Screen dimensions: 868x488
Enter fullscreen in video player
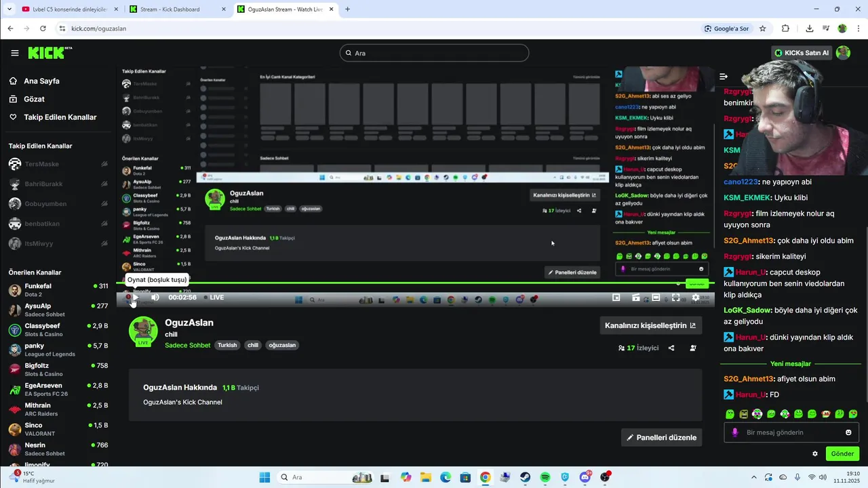pos(676,298)
